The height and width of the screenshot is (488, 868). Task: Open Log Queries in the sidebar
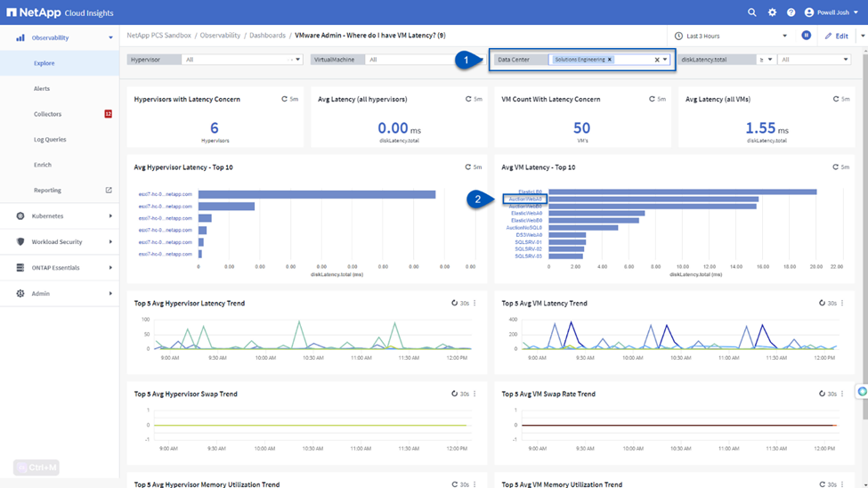(x=50, y=140)
